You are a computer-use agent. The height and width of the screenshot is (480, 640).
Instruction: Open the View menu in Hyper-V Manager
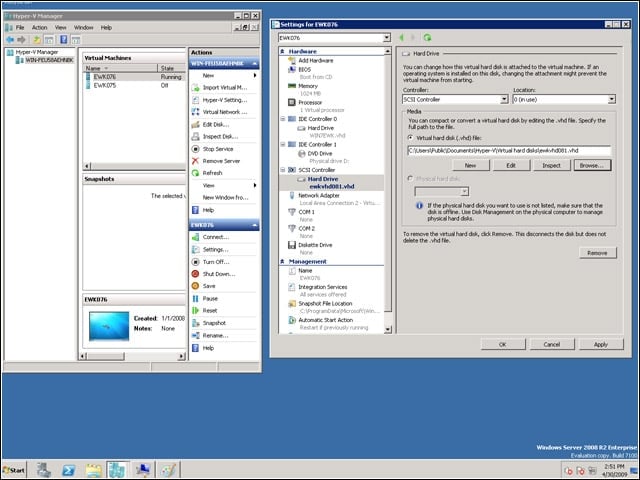coord(61,27)
